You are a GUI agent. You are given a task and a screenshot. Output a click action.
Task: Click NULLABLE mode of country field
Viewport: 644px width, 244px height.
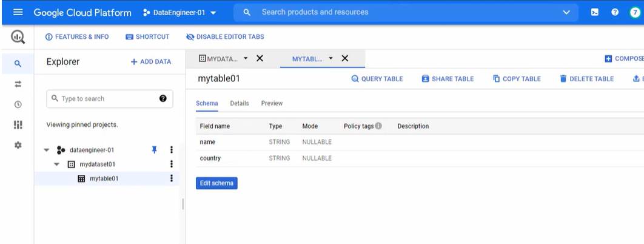(x=317, y=158)
